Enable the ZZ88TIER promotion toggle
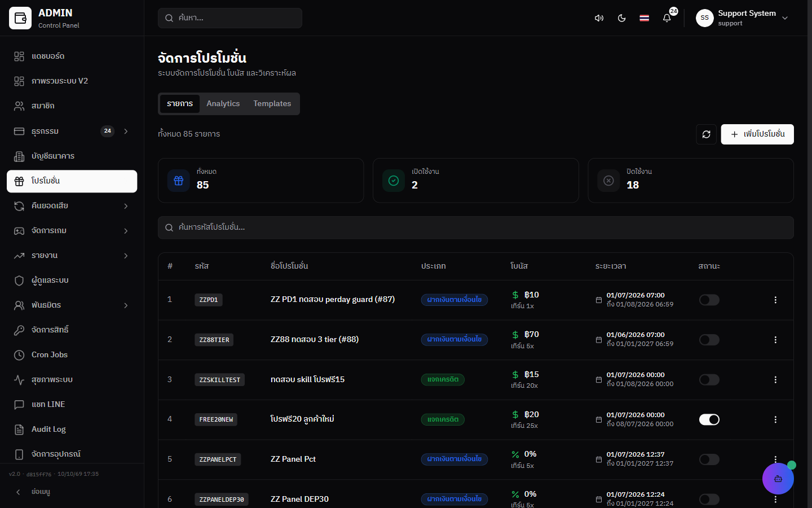 click(709, 340)
